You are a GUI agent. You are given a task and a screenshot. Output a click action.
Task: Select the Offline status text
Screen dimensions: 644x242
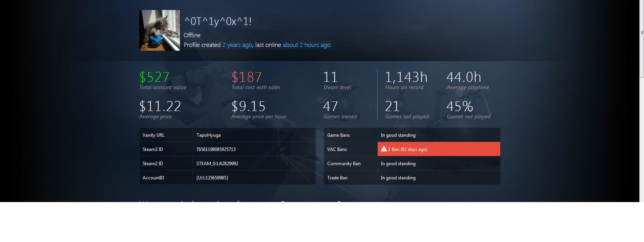[x=192, y=35]
